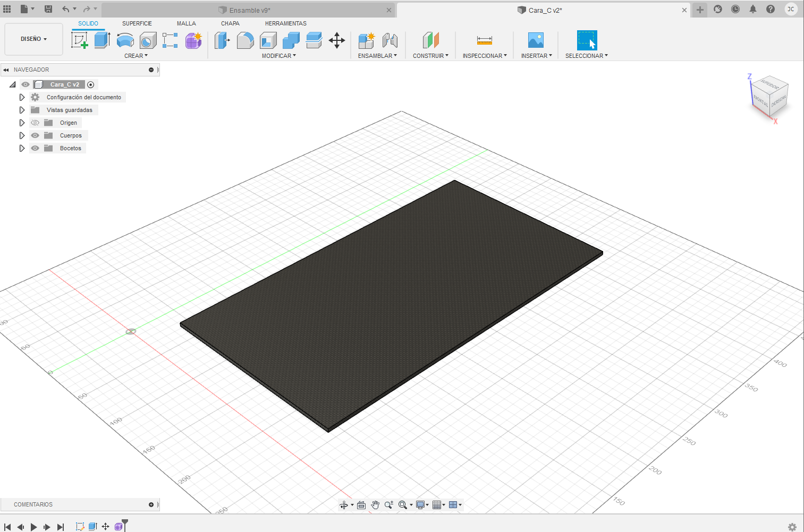Select the Move/Copy arrows tool
804x532 pixels.
[x=337, y=40]
